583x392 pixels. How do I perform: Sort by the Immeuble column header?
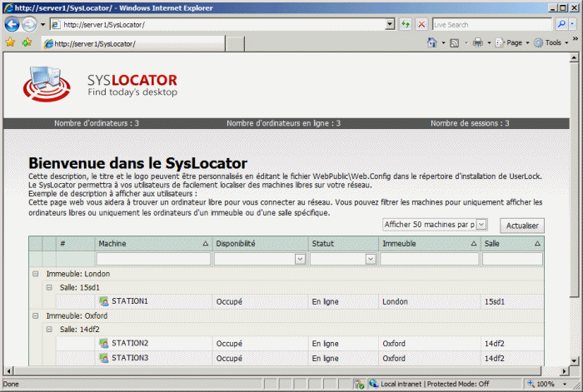point(430,244)
